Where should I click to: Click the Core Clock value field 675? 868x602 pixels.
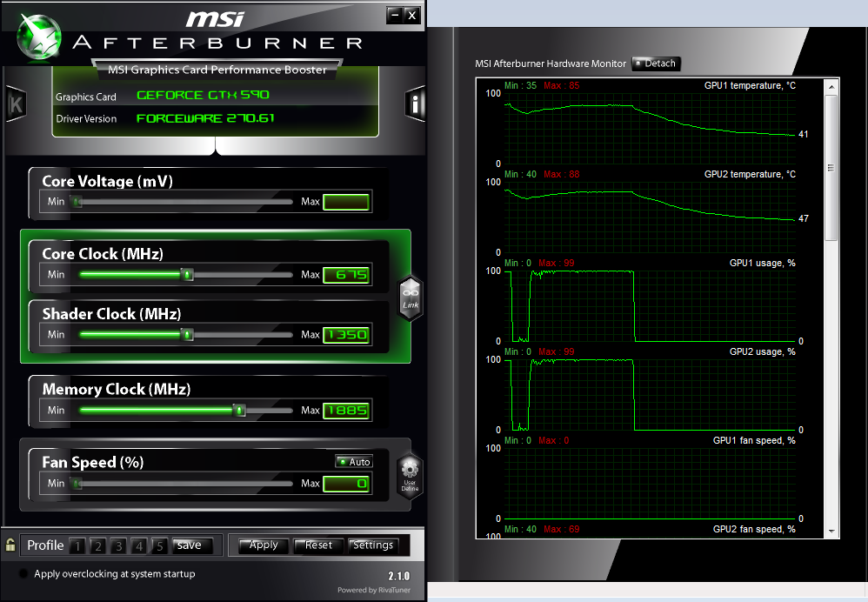(346, 275)
